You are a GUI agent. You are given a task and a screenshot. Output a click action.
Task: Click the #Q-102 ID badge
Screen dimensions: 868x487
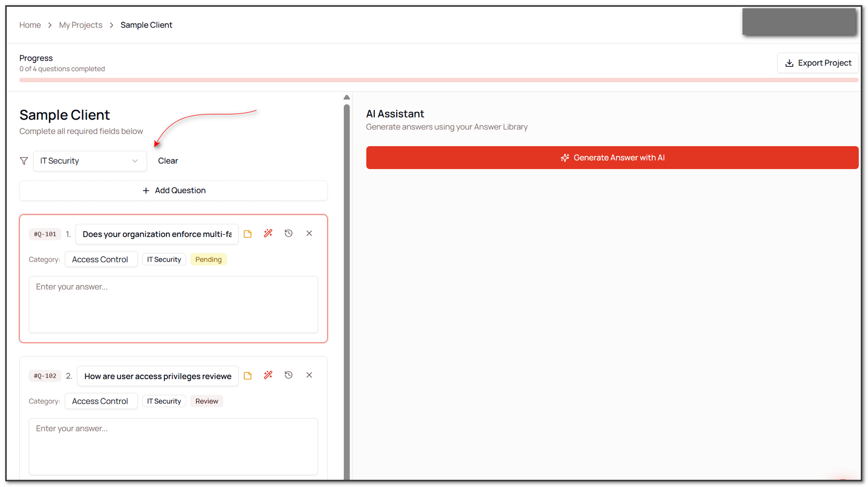point(45,376)
